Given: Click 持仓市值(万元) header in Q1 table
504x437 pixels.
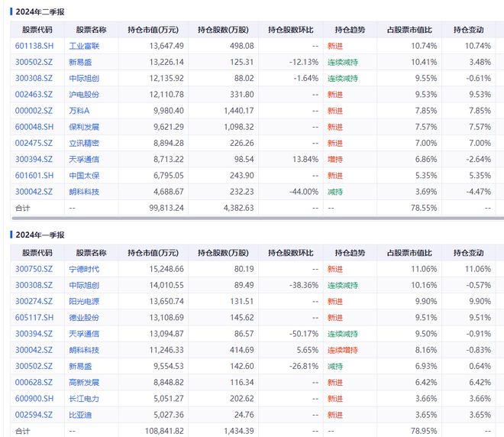Looking at the screenshot, I should click(153, 253).
